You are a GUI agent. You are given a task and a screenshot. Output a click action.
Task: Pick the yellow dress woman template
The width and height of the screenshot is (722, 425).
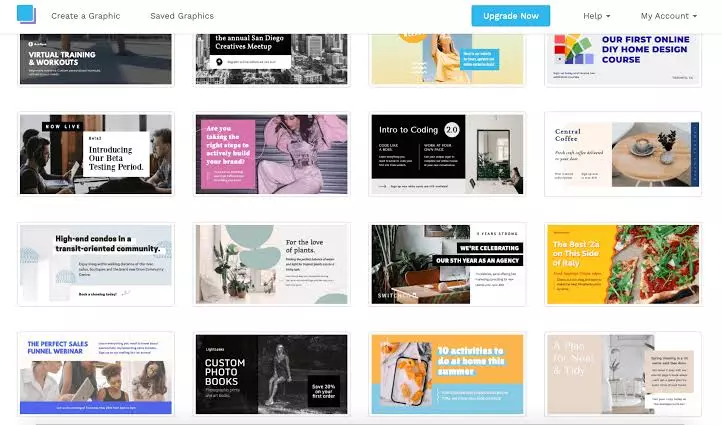coord(447,59)
